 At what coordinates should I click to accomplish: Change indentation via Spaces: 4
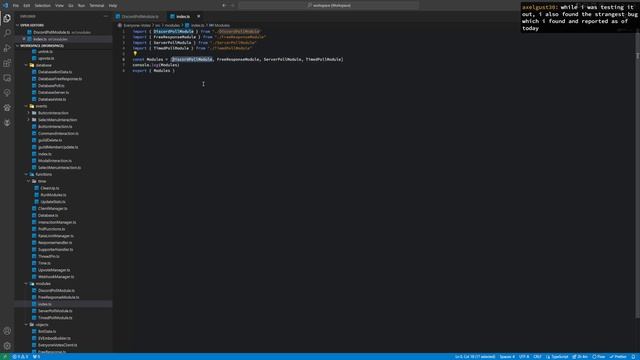(507, 357)
